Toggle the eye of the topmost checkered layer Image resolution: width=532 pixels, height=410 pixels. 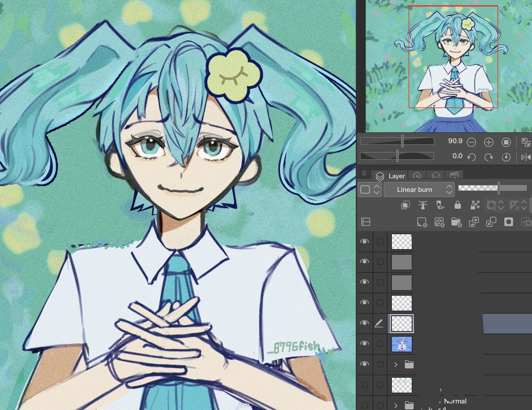pyautogui.click(x=364, y=242)
